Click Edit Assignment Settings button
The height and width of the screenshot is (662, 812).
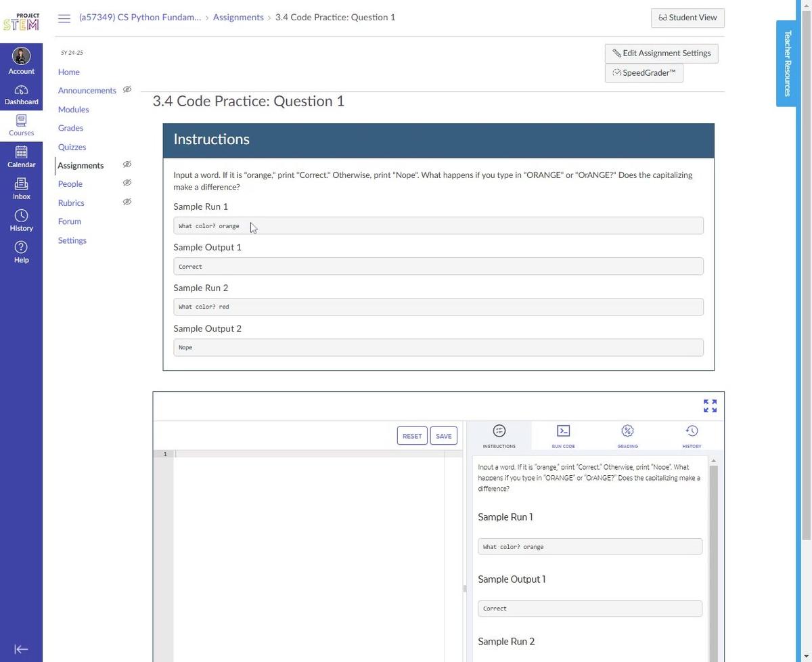(661, 53)
